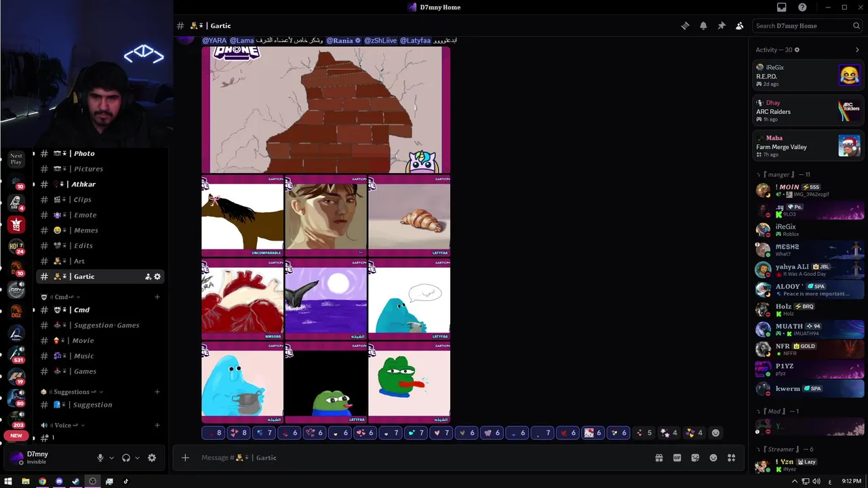Open the gift icon in message bar
This screenshot has width=868, height=488.
(658, 457)
